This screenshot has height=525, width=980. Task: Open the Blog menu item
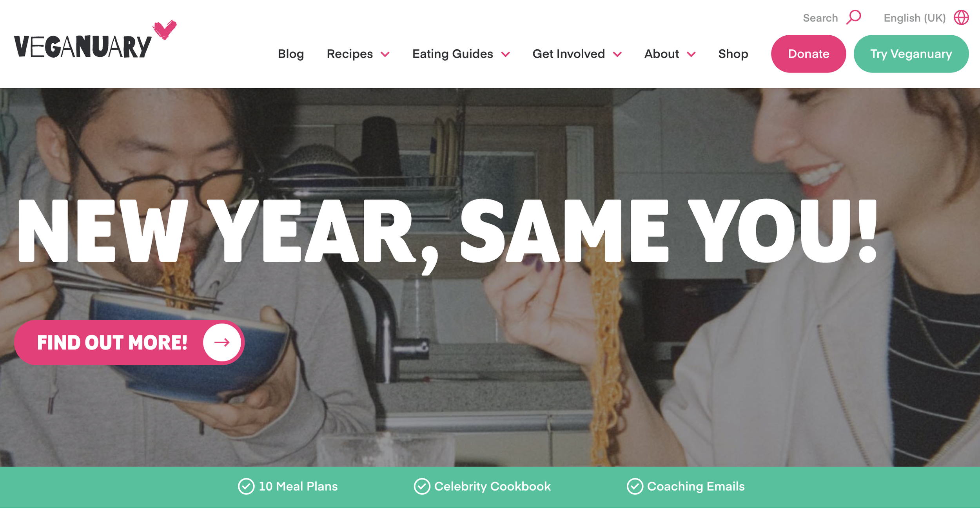[291, 54]
